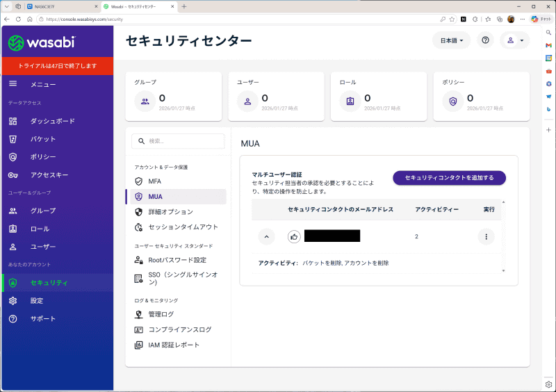
Task: Open セッションタイムアウト session timeout
Action: coord(178,227)
